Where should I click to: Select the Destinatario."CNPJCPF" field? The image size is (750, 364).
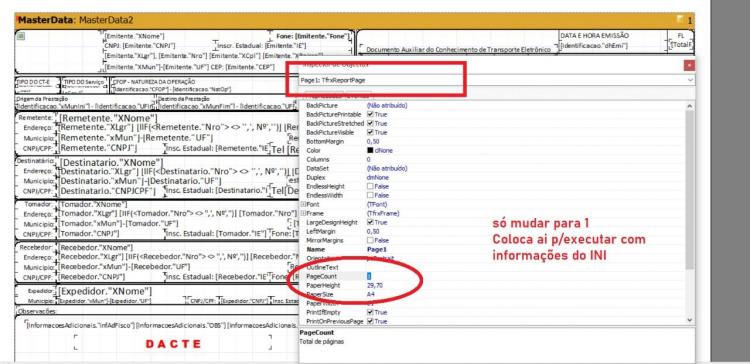[x=107, y=192]
